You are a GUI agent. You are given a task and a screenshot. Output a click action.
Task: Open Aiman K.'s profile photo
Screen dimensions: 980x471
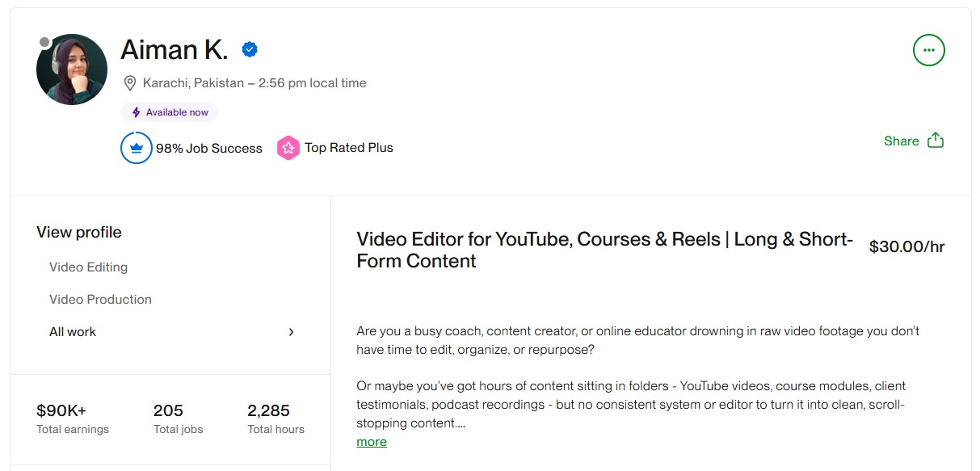pos(72,69)
